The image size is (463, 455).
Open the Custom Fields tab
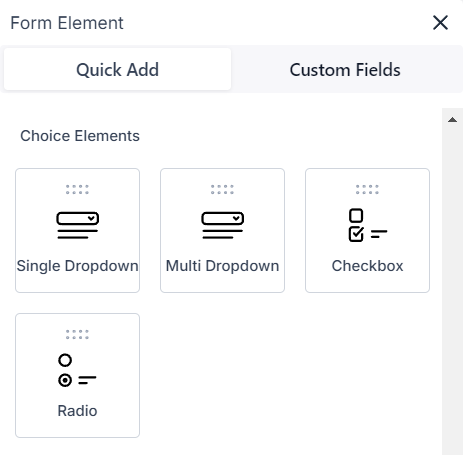[x=345, y=69]
